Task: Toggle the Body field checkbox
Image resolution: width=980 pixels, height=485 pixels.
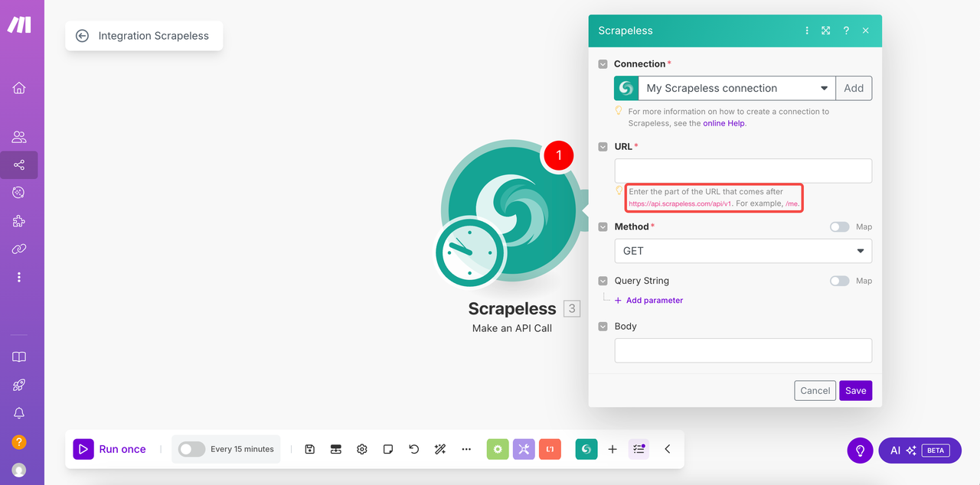Action: point(603,327)
